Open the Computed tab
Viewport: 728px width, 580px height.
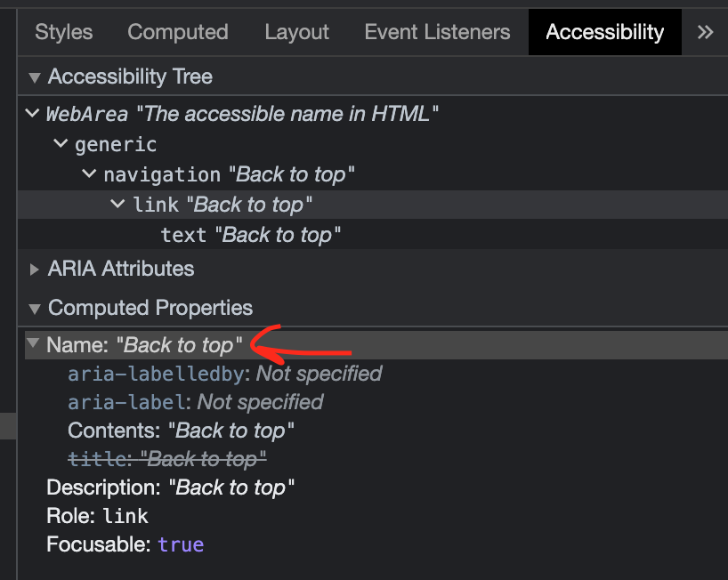[x=178, y=33]
